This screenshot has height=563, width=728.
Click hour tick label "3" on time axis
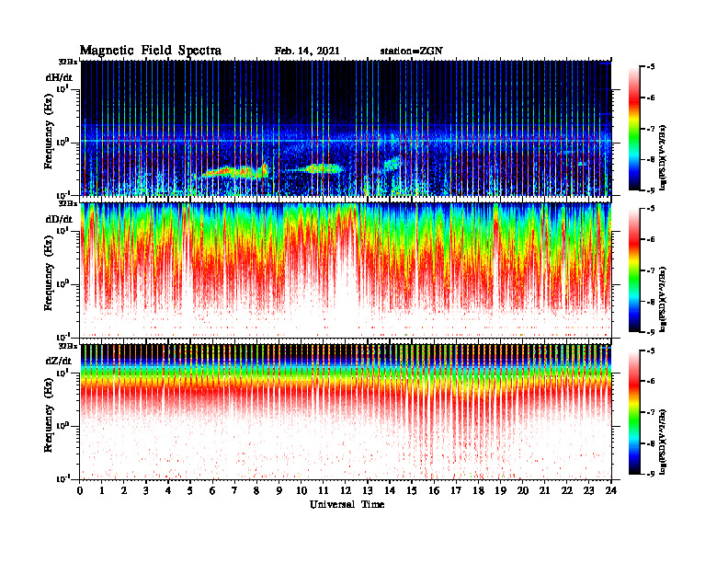pos(146,491)
